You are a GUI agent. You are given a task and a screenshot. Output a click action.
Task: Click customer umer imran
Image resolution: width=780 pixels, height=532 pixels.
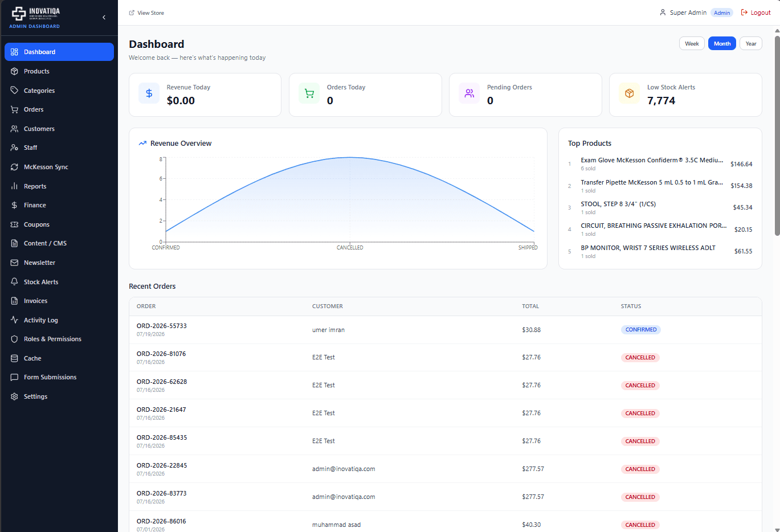click(x=328, y=330)
